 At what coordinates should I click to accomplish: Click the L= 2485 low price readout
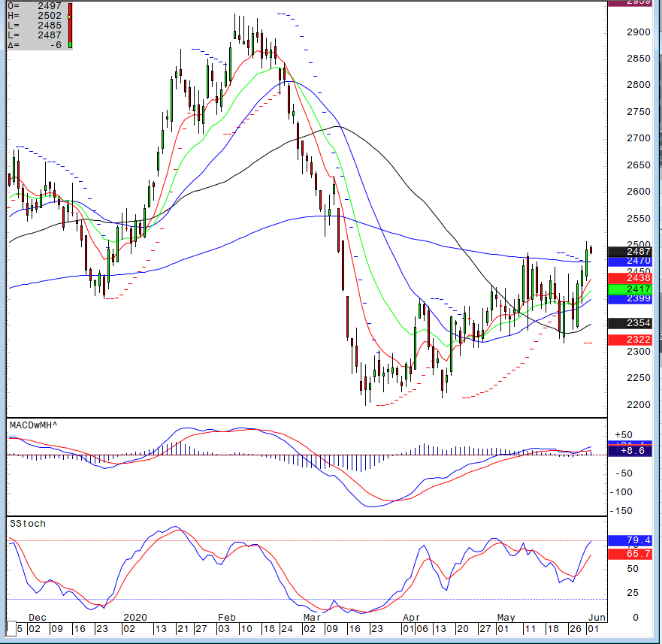35,26
